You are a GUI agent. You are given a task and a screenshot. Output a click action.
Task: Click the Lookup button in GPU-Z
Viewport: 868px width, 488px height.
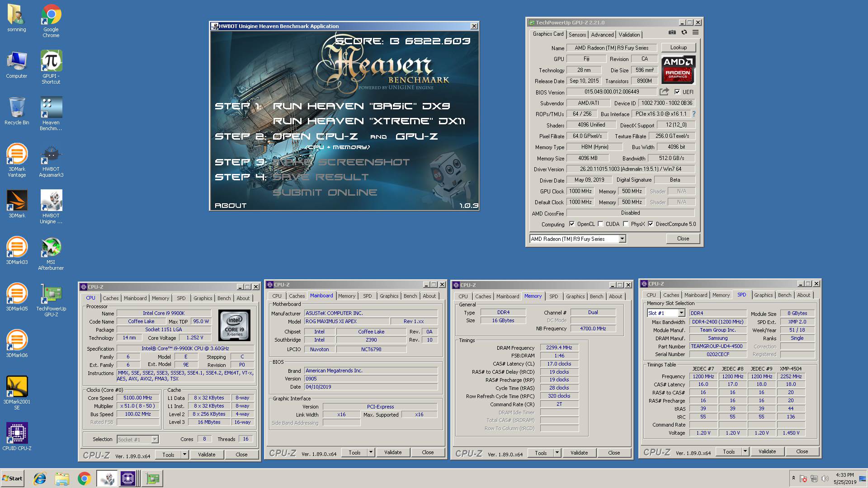(x=679, y=47)
